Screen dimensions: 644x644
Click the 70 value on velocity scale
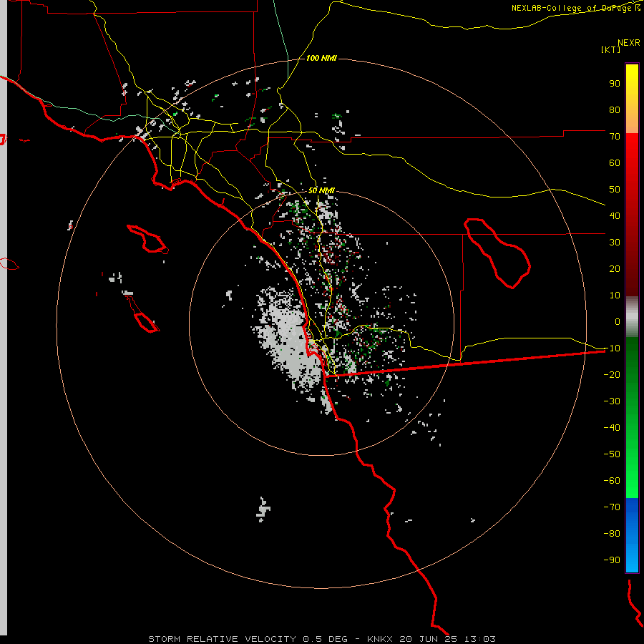coord(615,137)
